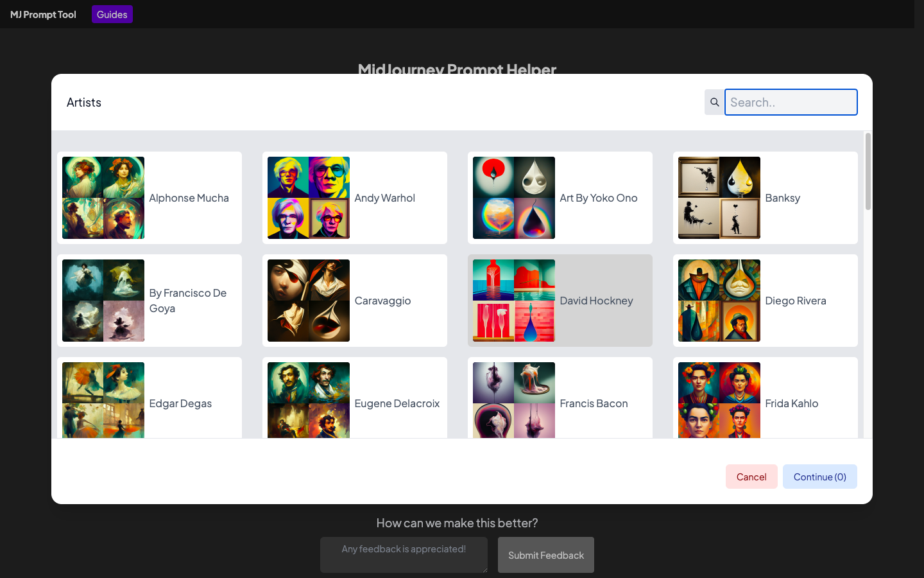This screenshot has width=924, height=578.
Task: Pick the By Francisco De Goya thumbnail
Action: pos(103,301)
